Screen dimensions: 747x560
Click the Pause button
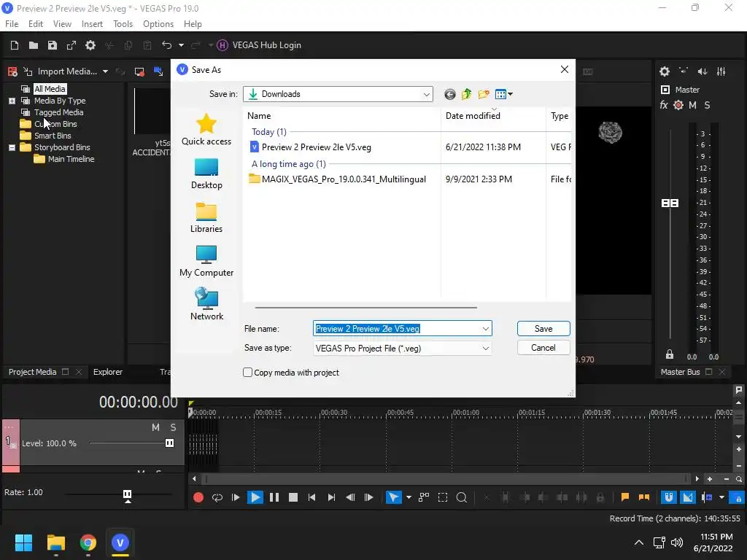tap(274, 497)
